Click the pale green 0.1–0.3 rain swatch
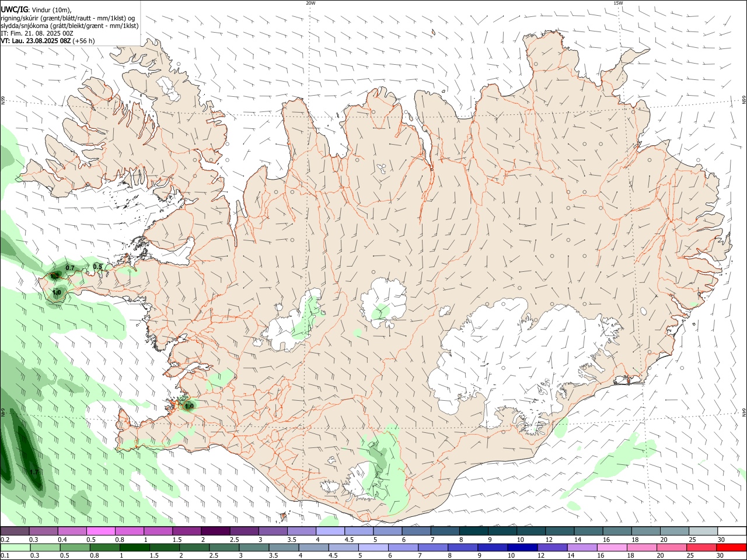 pos(15,548)
